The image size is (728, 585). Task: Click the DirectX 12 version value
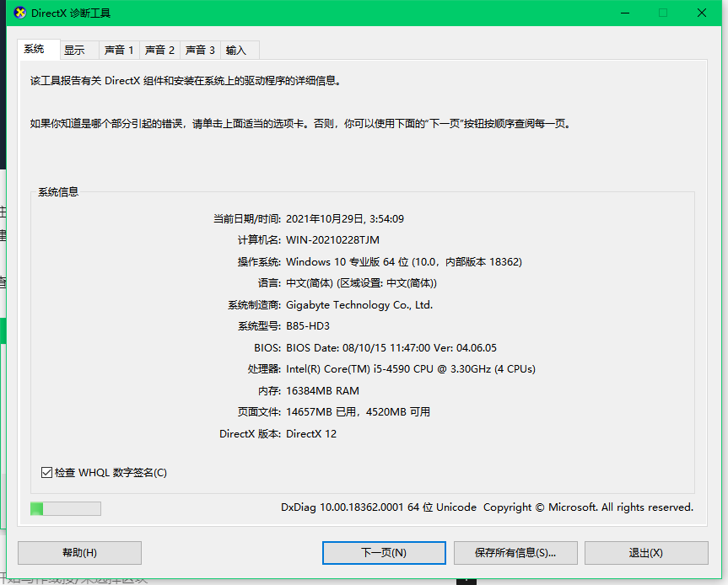click(x=311, y=434)
